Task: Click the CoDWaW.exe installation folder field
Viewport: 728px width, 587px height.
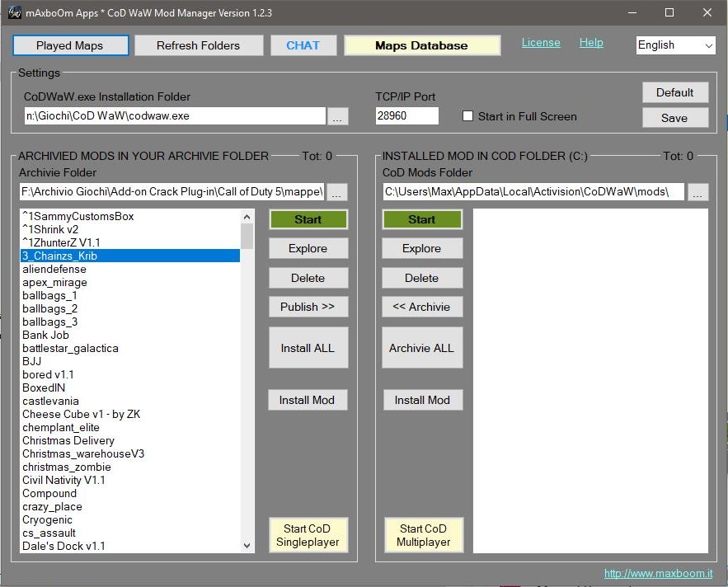Action: tap(175, 116)
